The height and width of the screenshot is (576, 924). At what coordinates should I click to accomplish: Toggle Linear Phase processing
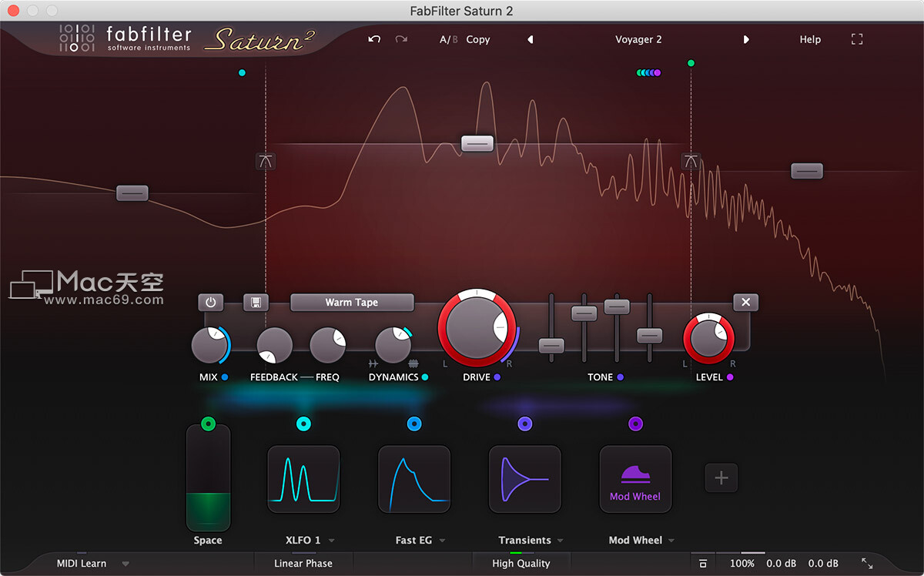pyautogui.click(x=303, y=564)
